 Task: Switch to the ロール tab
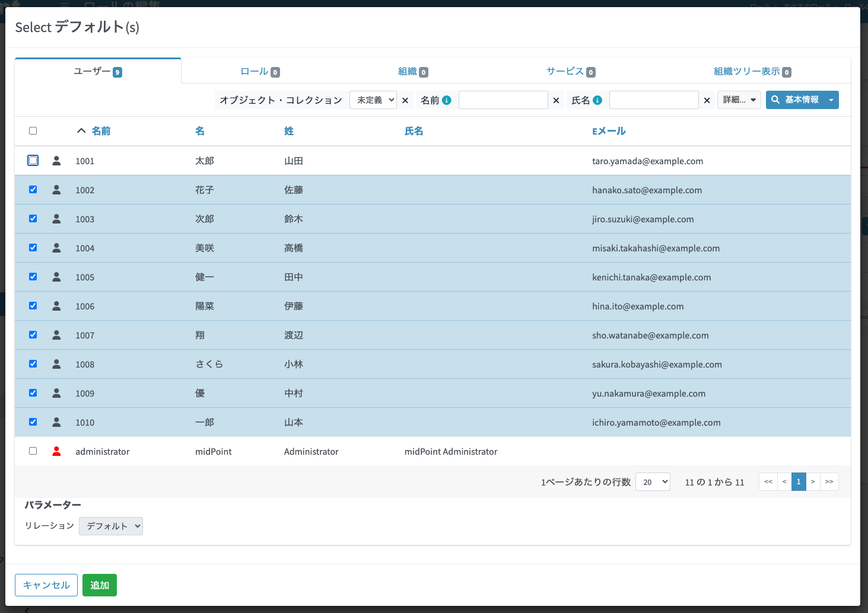pos(260,72)
